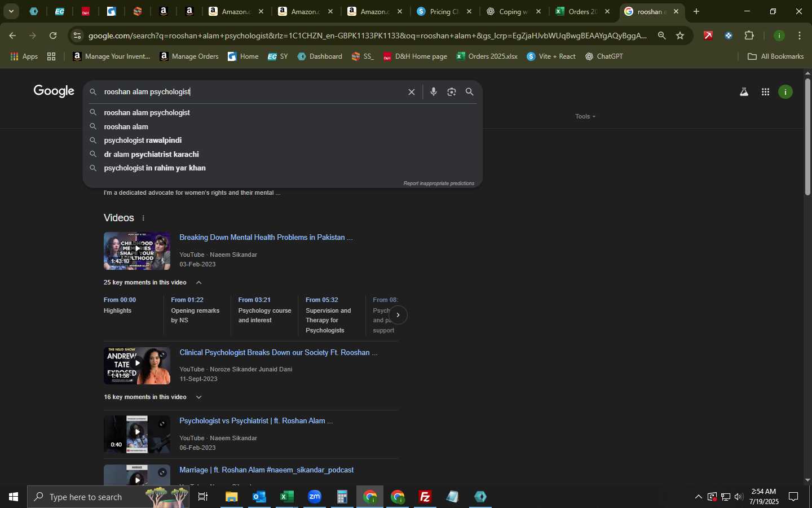Image resolution: width=812 pixels, height=508 pixels.
Task: Close the rooshan search tab
Action: pyautogui.click(x=676, y=11)
